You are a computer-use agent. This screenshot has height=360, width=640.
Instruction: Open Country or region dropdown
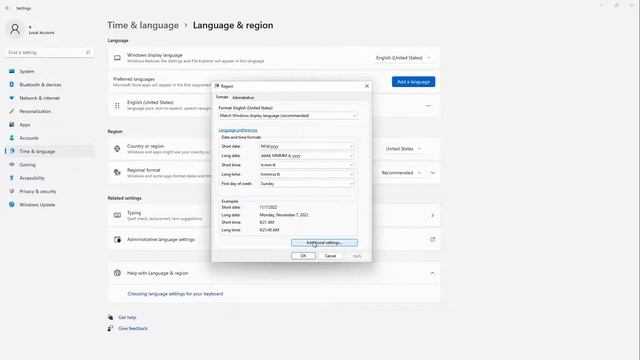click(403, 149)
